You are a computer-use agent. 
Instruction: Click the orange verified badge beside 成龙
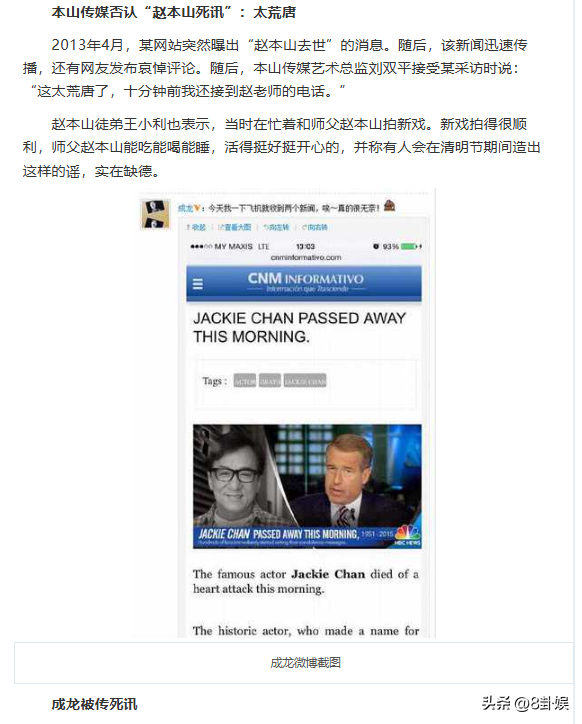197,209
